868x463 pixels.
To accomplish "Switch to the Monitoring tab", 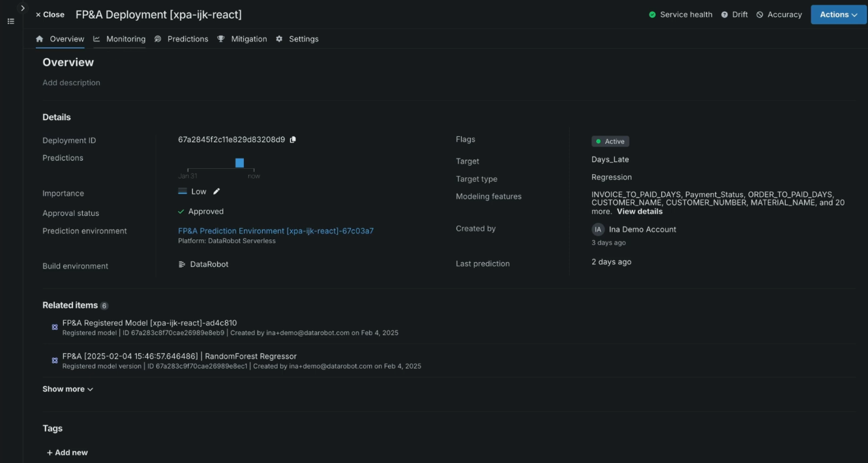I will point(119,39).
